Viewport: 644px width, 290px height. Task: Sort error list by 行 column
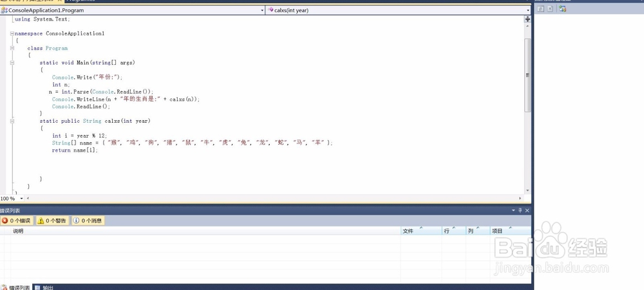click(x=454, y=231)
